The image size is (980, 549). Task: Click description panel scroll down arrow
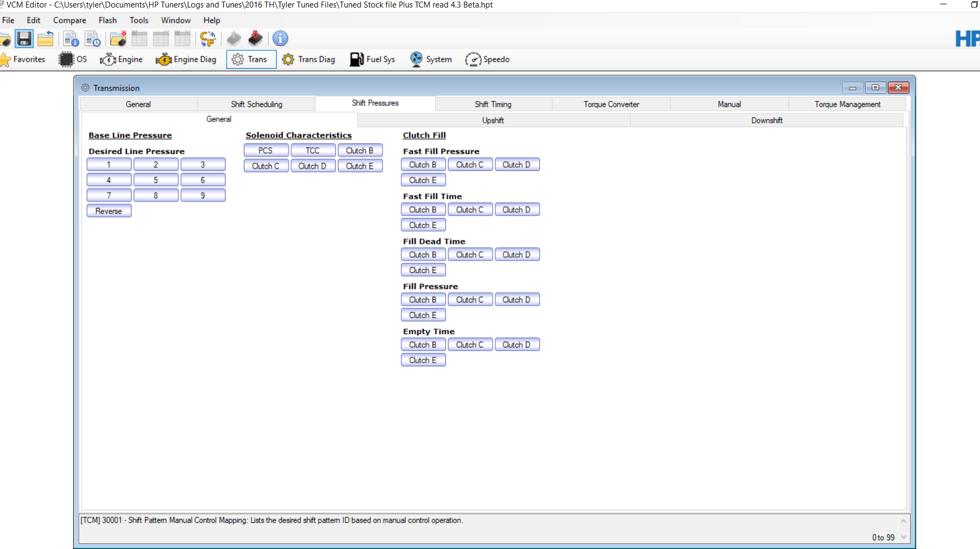click(x=904, y=537)
